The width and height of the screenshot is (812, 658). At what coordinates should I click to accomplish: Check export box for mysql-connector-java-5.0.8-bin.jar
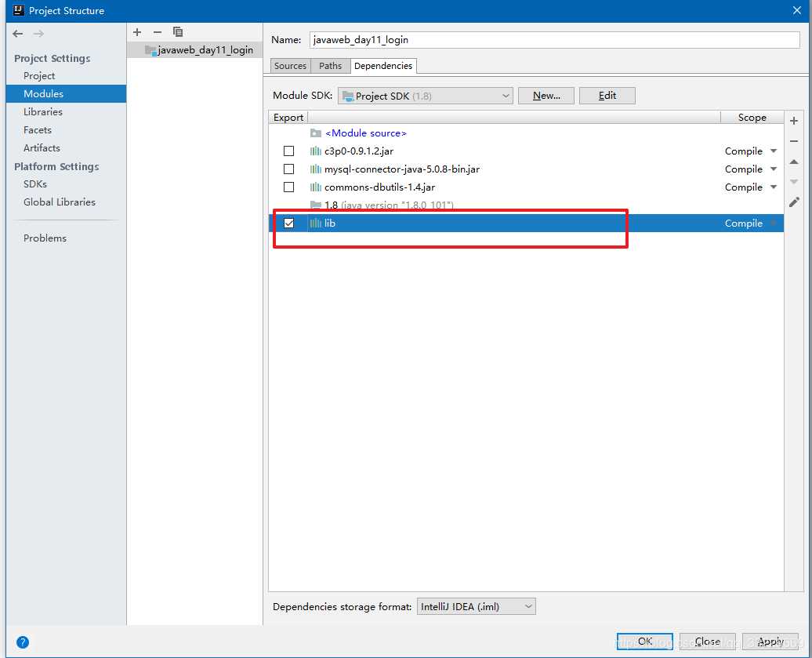click(x=289, y=169)
